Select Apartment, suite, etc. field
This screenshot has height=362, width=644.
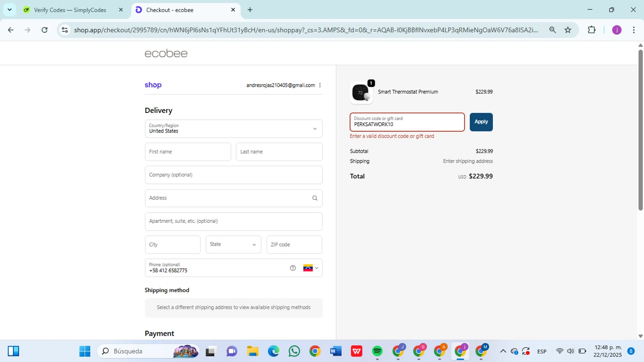tap(234, 221)
